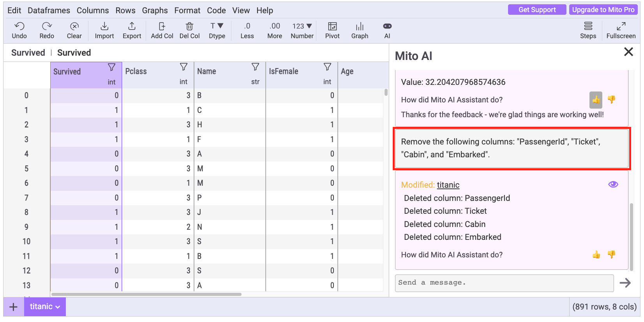Viewport: 644px width, 322px height.
Task: Open the Format menu
Action: coord(187,11)
